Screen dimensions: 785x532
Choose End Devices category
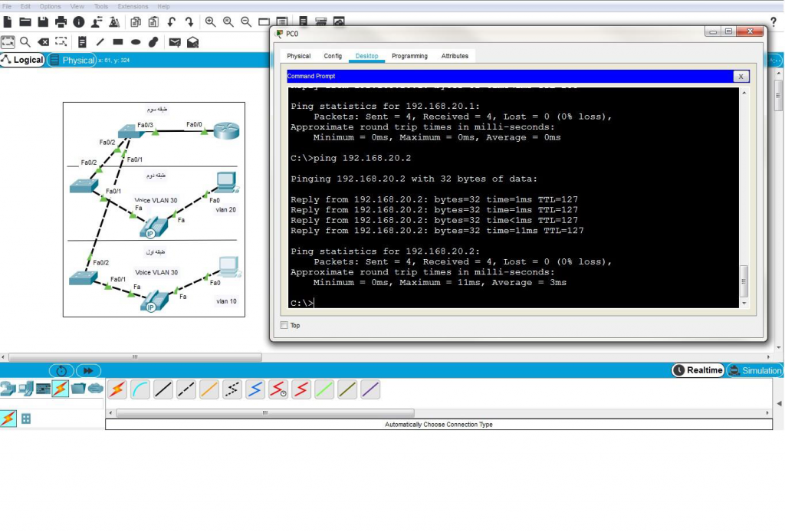click(26, 389)
